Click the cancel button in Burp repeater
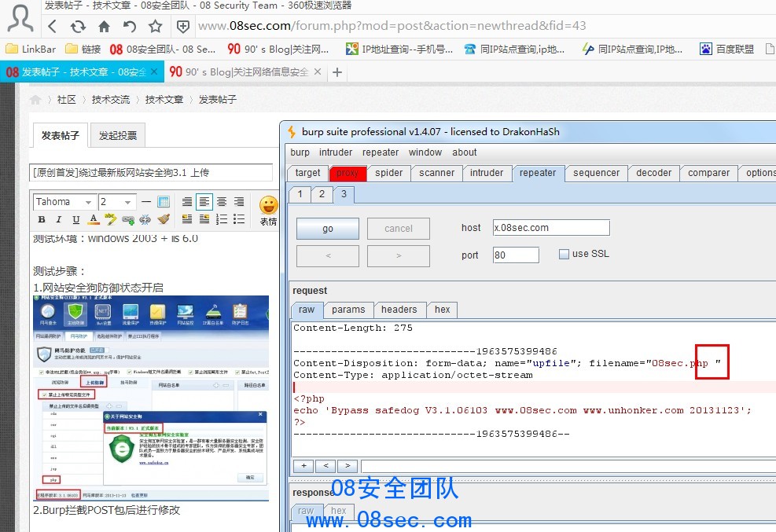 point(399,229)
